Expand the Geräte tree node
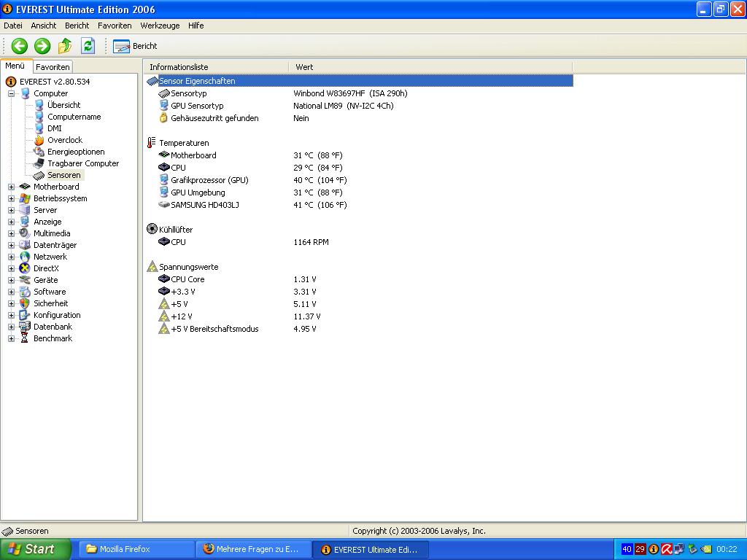This screenshot has height=560, width=747. (12, 281)
